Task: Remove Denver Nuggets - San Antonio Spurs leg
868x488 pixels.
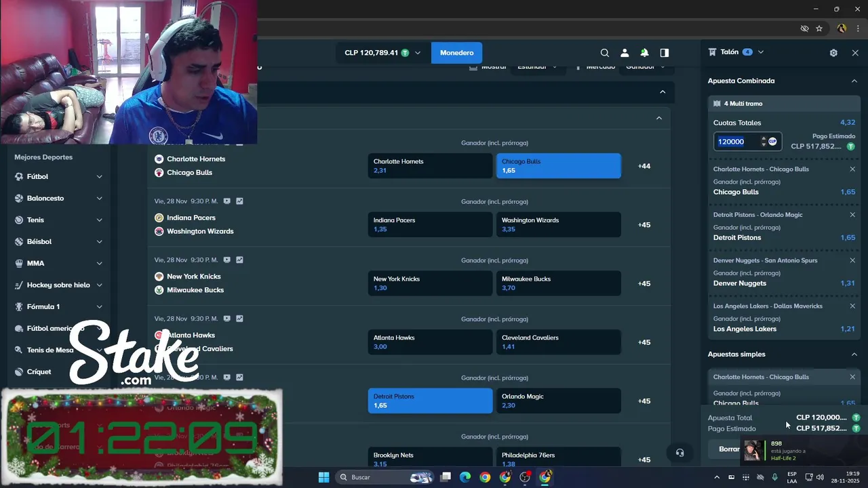Action: pos(852,260)
